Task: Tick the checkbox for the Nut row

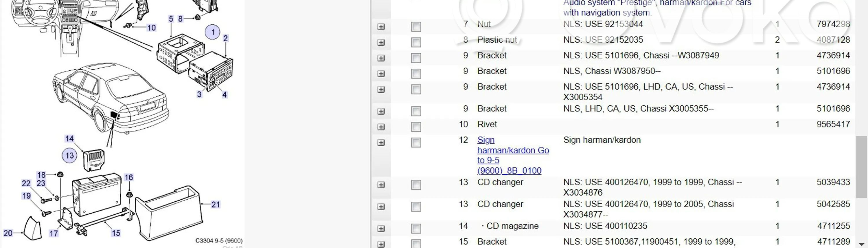Action: pos(416,27)
